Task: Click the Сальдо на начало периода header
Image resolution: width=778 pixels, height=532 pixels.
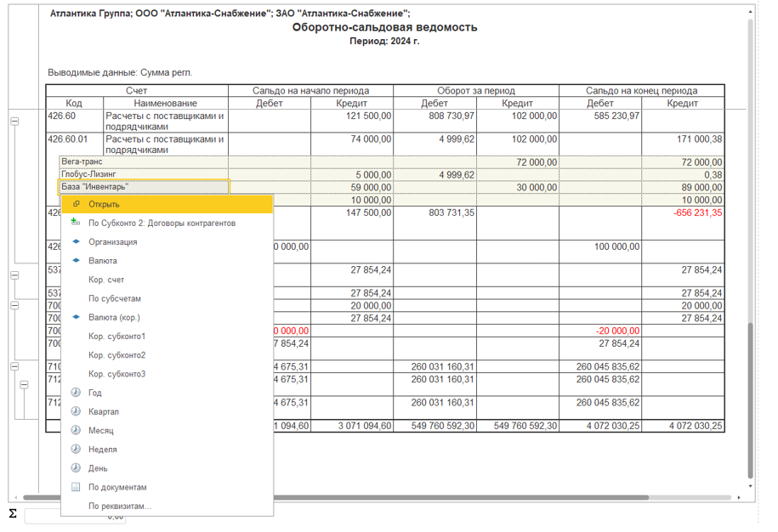Action: click(x=310, y=91)
